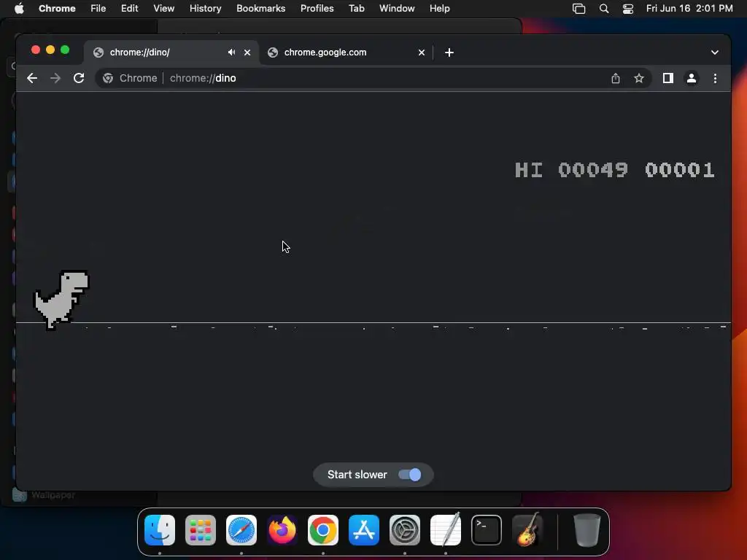This screenshot has height=560, width=747.
Task: Open the File menu
Action: (x=98, y=9)
